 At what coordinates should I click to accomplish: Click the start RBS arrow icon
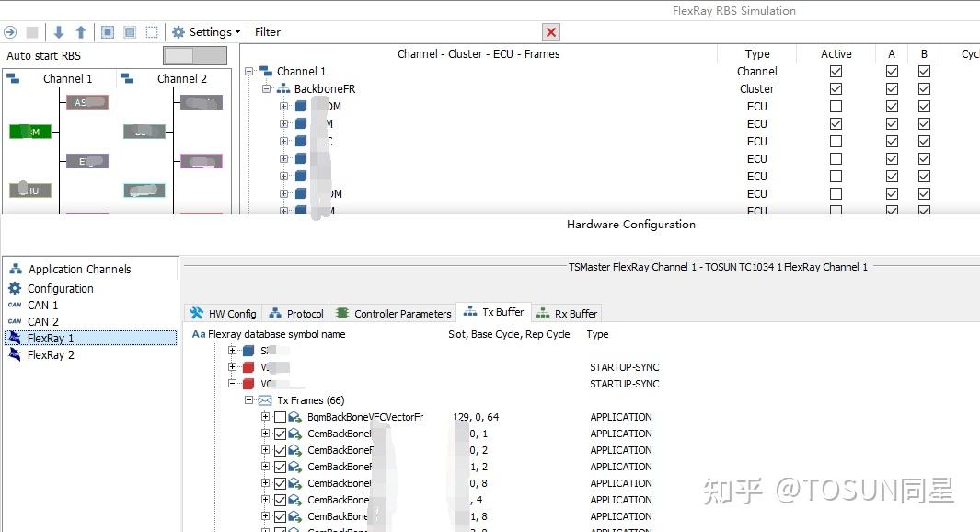click(x=9, y=31)
